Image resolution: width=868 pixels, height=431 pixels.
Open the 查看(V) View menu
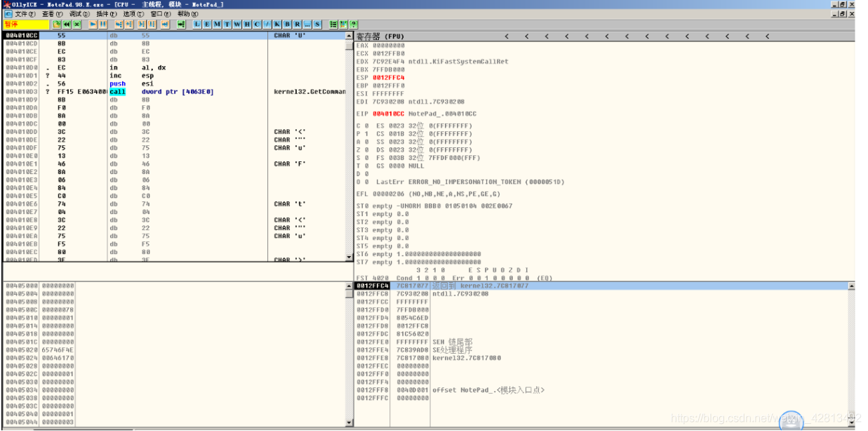(52, 13)
